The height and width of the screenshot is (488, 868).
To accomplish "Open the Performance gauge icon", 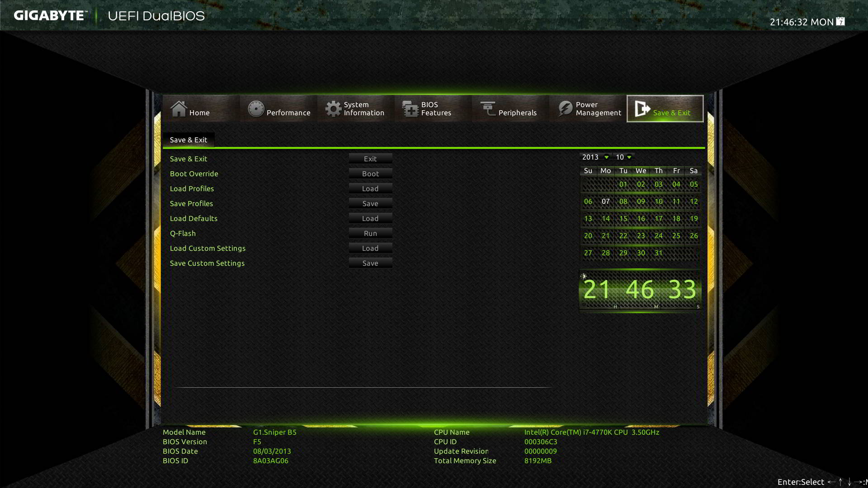I will (256, 109).
